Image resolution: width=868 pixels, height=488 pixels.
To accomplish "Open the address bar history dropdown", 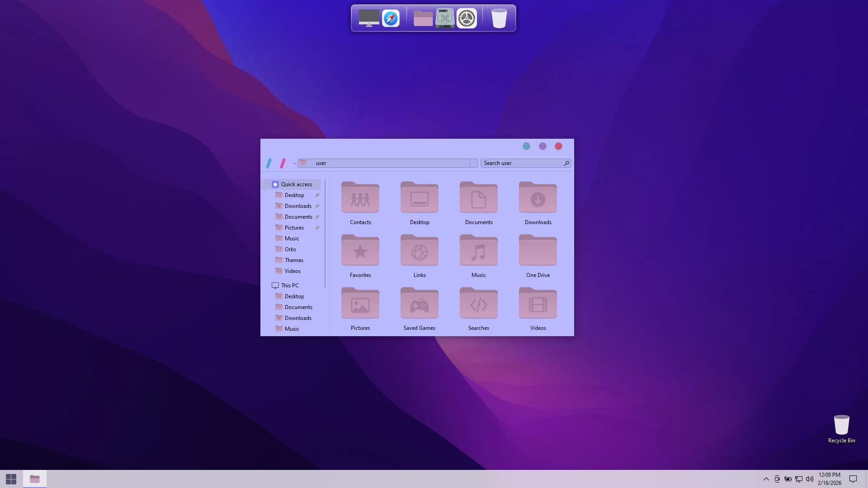I will pos(473,163).
